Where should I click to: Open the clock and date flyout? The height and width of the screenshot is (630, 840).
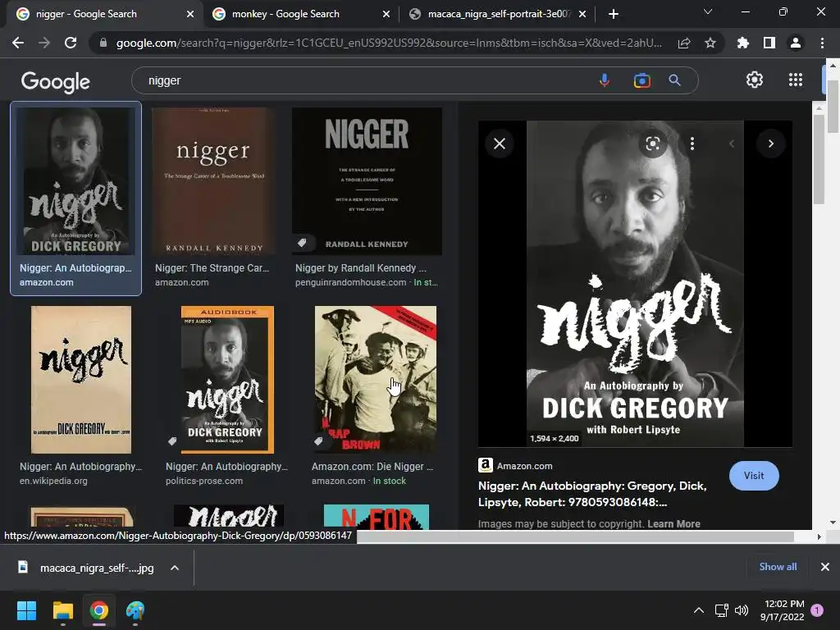782,610
